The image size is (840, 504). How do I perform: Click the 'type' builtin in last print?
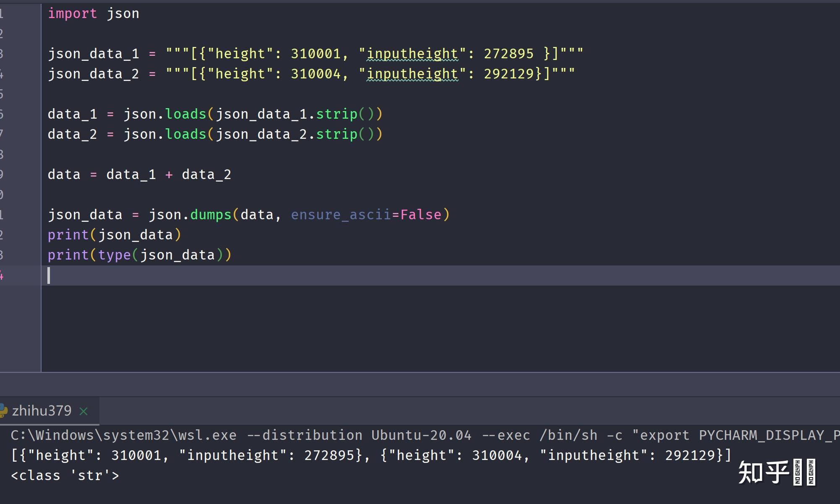(114, 255)
